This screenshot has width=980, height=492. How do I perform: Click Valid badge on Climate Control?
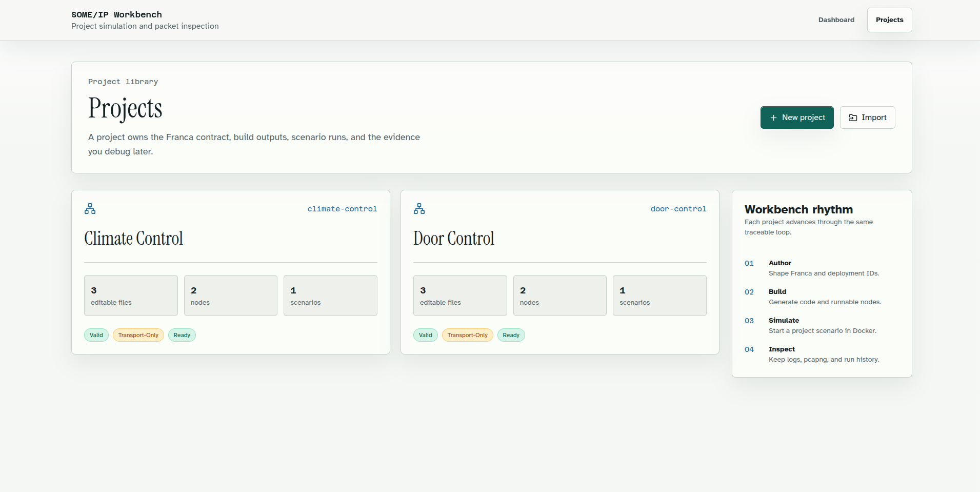pyautogui.click(x=96, y=335)
